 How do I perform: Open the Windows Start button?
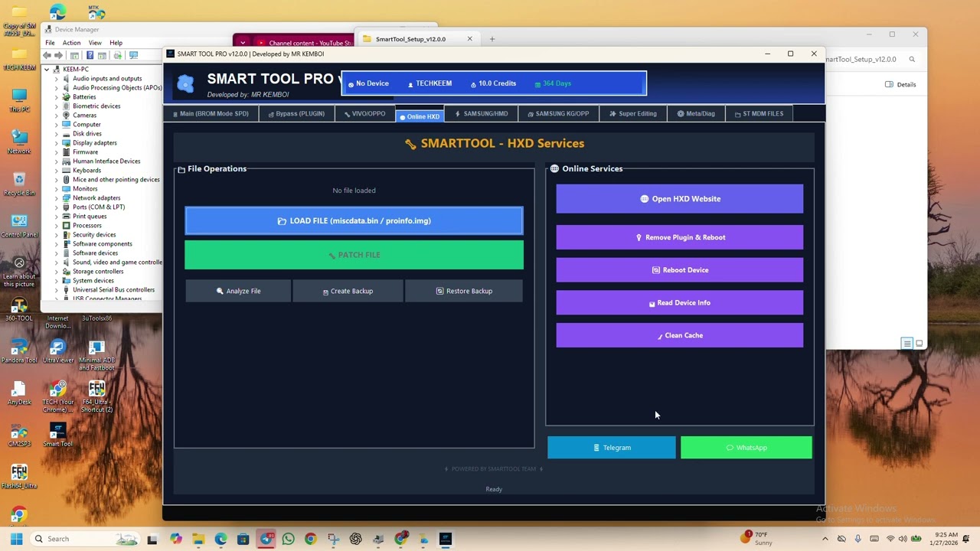click(x=16, y=539)
